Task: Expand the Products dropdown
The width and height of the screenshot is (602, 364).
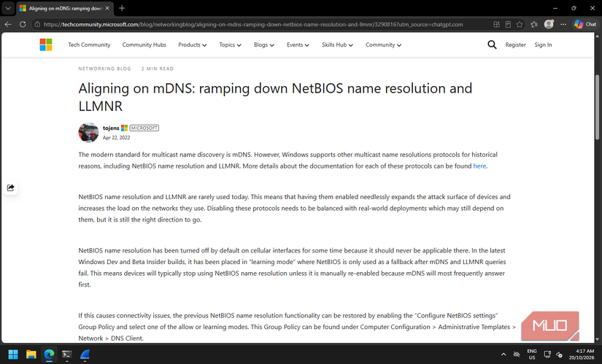Action: pos(193,44)
